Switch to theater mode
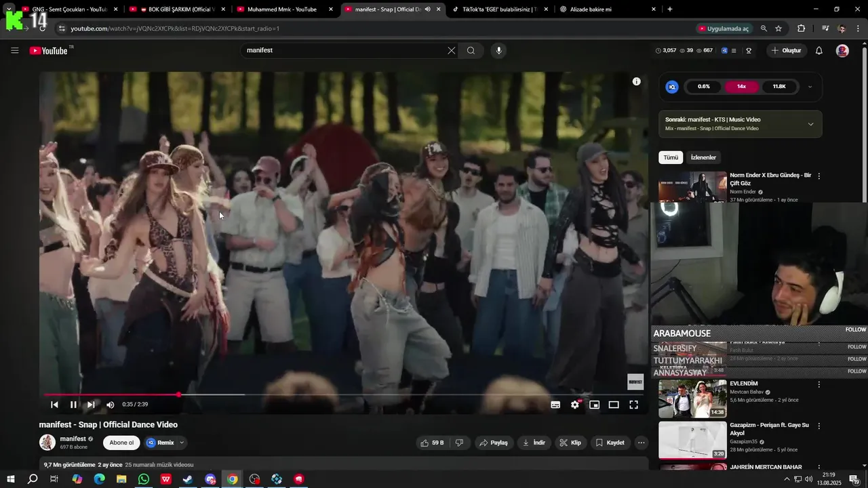The image size is (868, 488). pyautogui.click(x=614, y=405)
